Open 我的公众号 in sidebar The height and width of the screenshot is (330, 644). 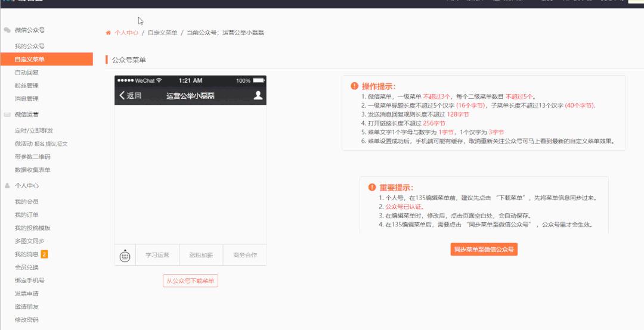click(x=30, y=46)
